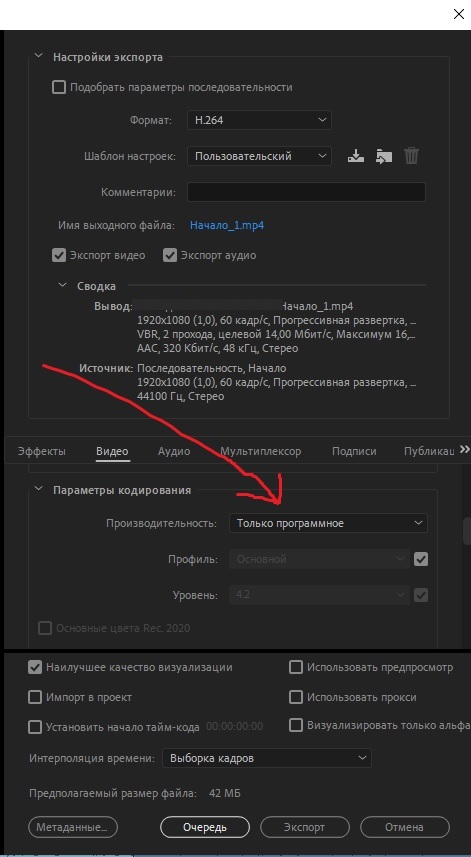This screenshot has height=857, width=471.
Task: Click the video settings vertical scrollbar
Action: click(x=467, y=530)
